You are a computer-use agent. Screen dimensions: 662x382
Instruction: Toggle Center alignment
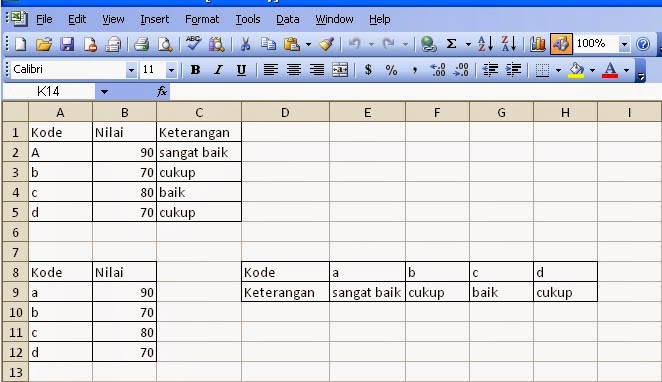point(294,70)
